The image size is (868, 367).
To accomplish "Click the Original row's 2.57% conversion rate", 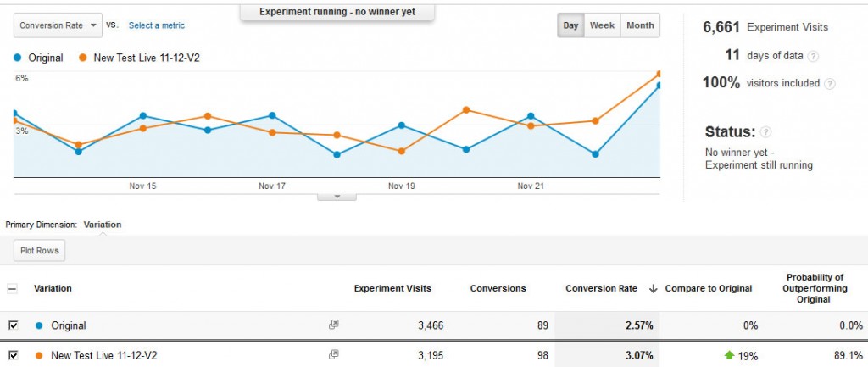I will click(x=639, y=326).
